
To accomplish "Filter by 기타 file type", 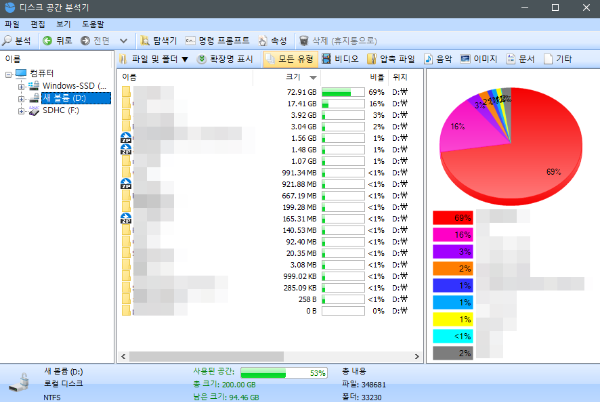I will tap(558, 59).
